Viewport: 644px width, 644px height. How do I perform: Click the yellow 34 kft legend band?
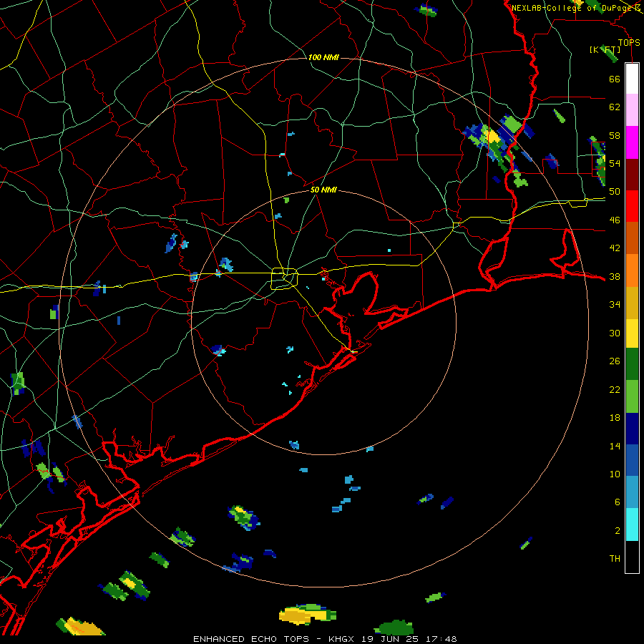click(x=632, y=333)
